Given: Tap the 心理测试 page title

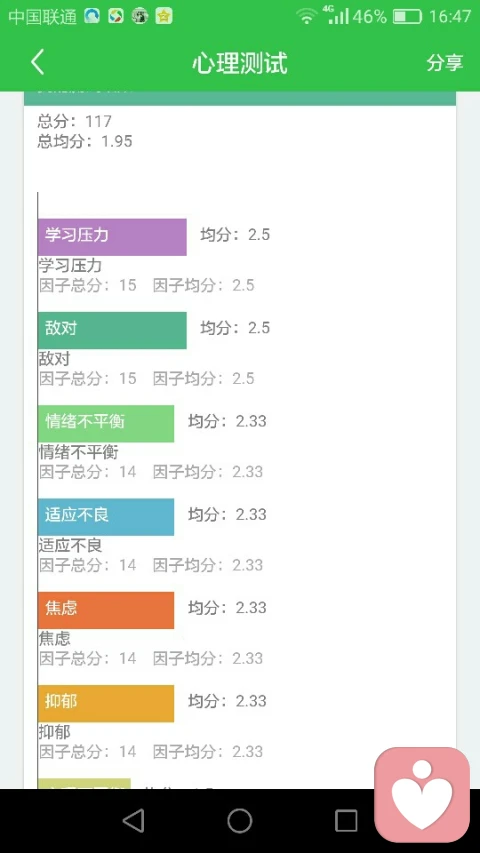Looking at the screenshot, I should [x=239, y=63].
